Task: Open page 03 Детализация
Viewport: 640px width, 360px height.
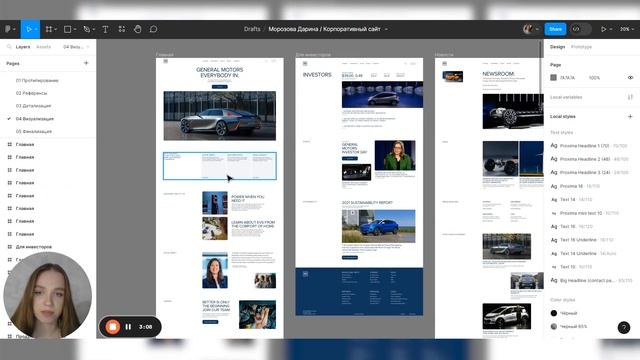Action: click(33, 106)
